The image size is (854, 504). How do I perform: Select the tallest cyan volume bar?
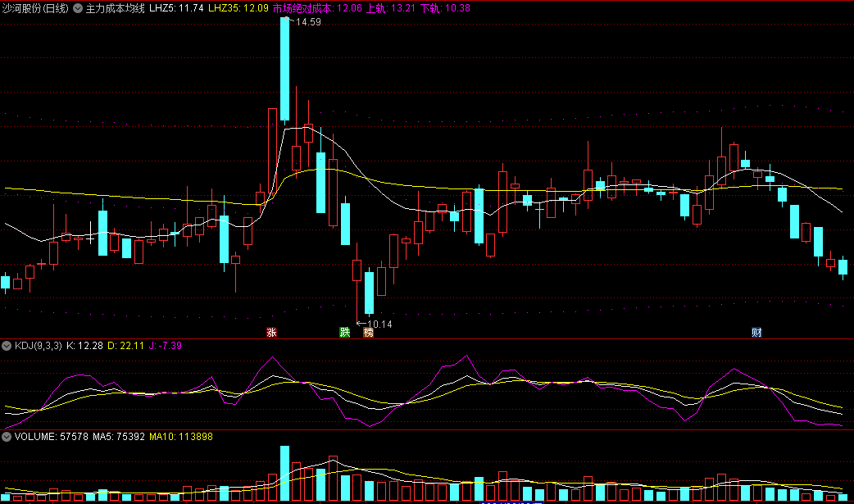[x=285, y=473]
